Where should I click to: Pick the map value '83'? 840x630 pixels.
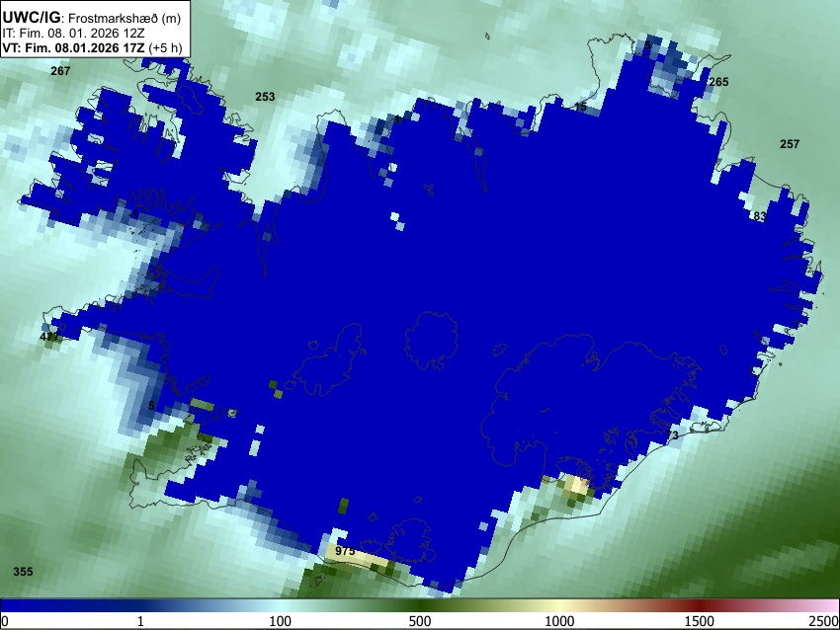(x=760, y=216)
